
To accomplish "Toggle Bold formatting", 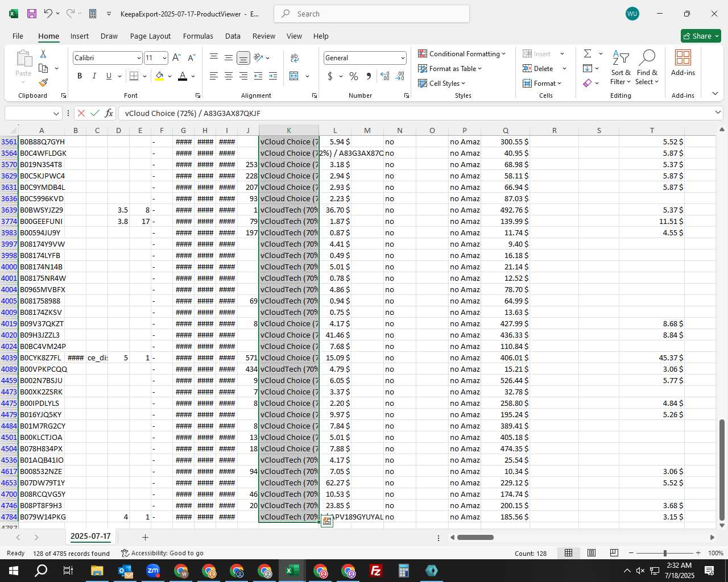I will click(80, 76).
